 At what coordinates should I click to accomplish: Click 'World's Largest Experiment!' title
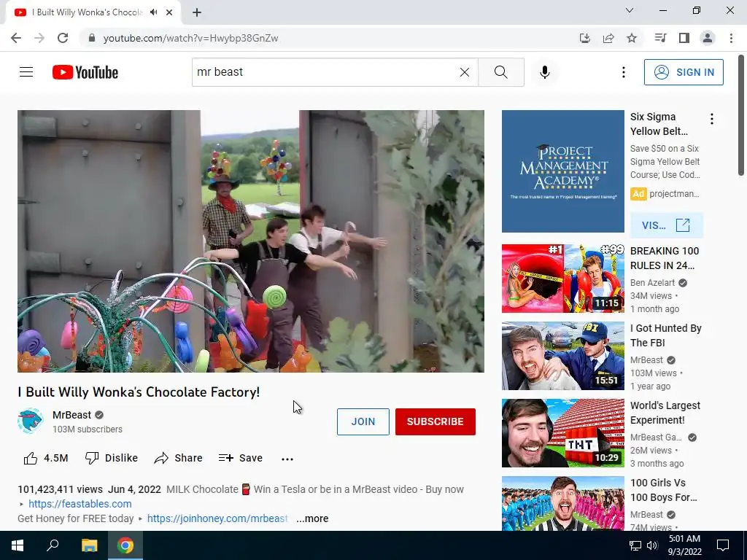pyautogui.click(x=665, y=413)
